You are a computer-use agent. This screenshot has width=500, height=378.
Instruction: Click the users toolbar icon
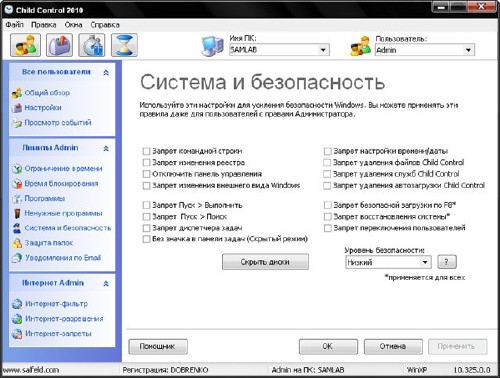[26, 45]
